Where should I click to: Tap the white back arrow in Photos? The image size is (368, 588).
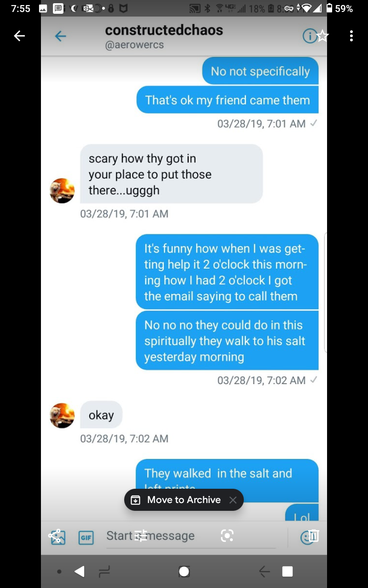(19, 36)
